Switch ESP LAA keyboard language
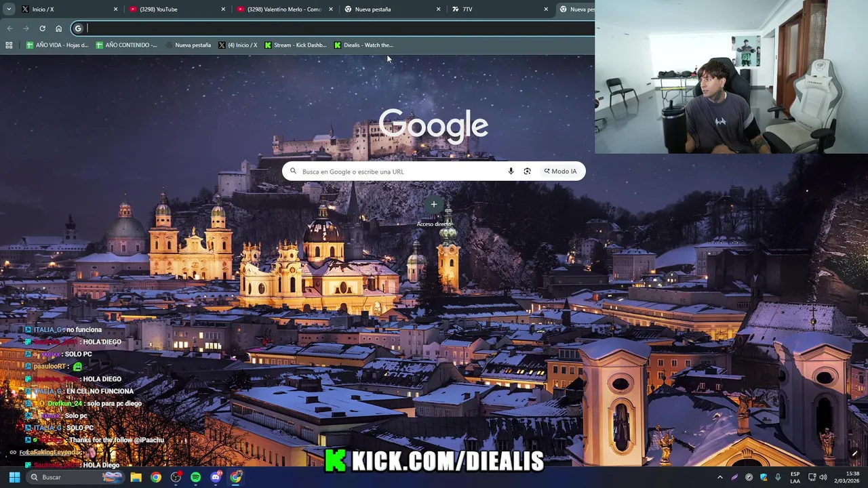The height and width of the screenshot is (488, 868). [795, 477]
